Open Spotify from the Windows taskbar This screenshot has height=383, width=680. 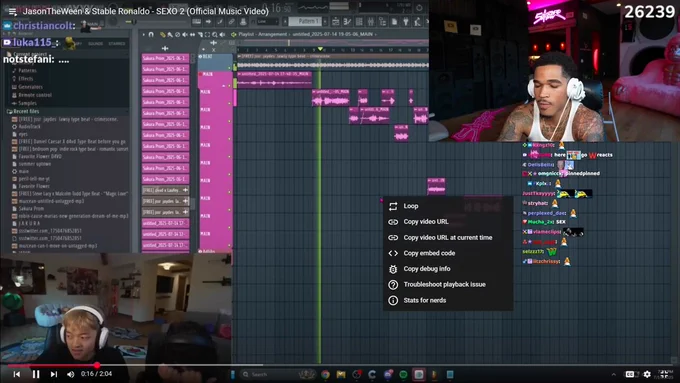403,374
